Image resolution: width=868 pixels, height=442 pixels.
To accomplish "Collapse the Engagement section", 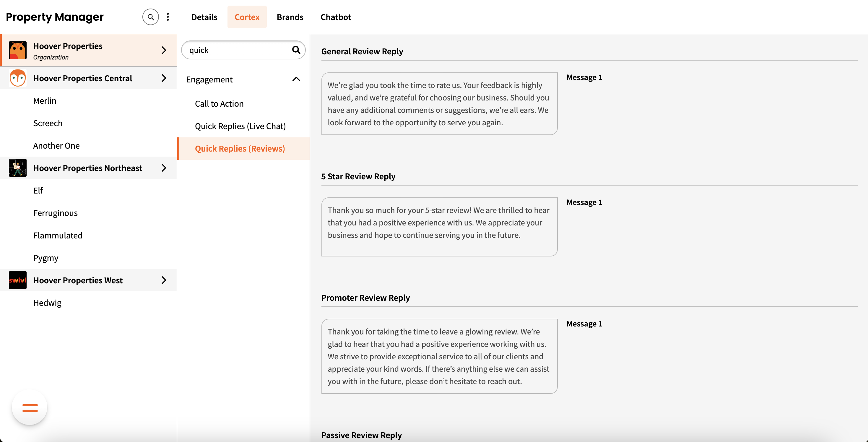I will [x=296, y=79].
